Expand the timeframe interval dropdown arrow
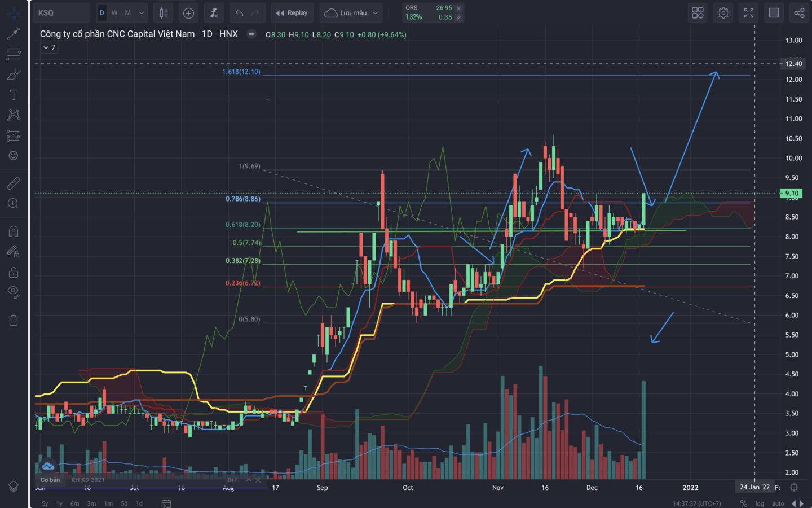The image size is (812, 508). (x=142, y=13)
